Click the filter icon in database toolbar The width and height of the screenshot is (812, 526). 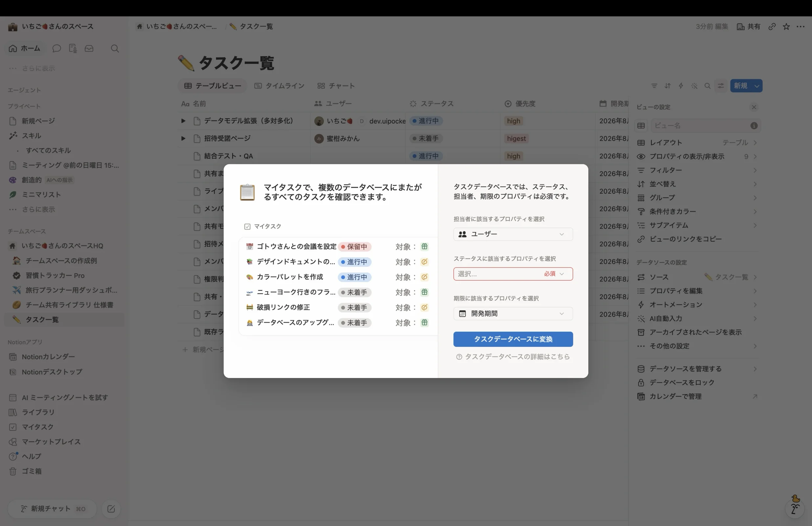[x=654, y=86]
